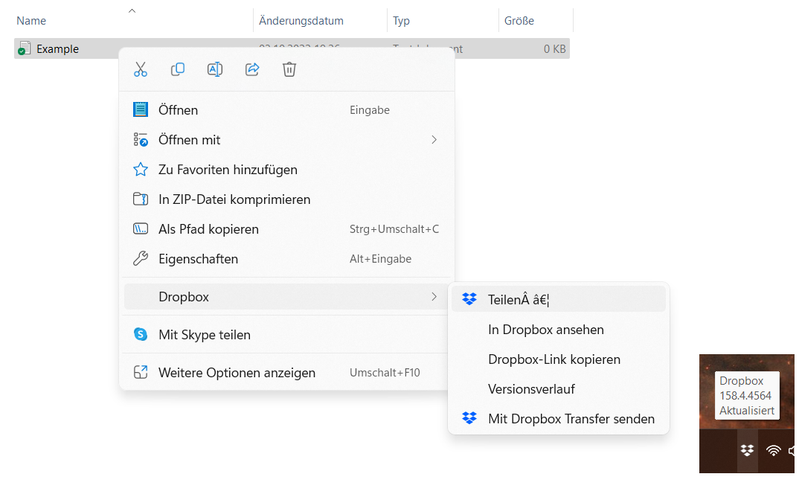Select the Example file icon
The height and width of the screenshot is (477, 799).
click(x=24, y=49)
